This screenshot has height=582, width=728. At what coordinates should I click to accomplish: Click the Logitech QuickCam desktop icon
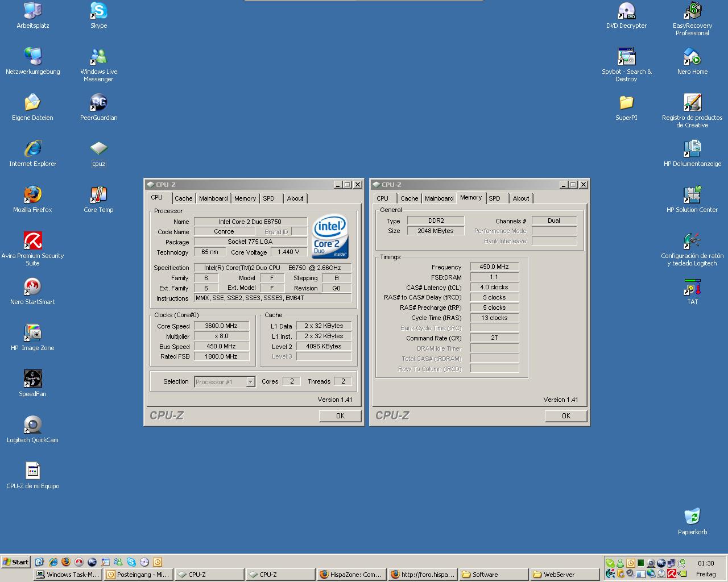click(x=33, y=430)
